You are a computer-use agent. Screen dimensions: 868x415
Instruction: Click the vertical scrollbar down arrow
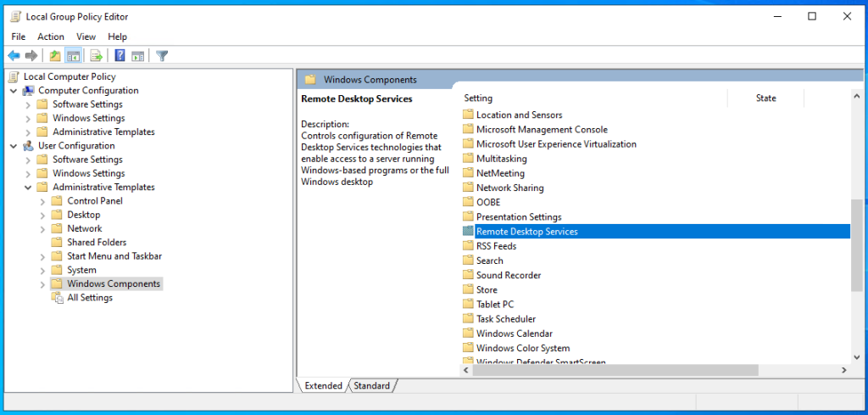tap(857, 357)
